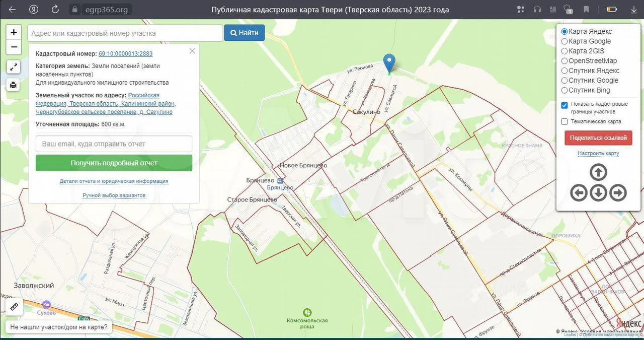Open the Настроить карту link
The height and width of the screenshot is (340, 644).
[x=598, y=153]
